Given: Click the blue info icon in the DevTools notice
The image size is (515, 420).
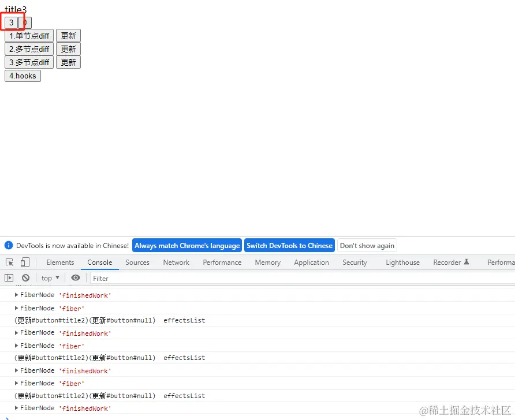Looking at the screenshot, I should (x=9, y=245).
